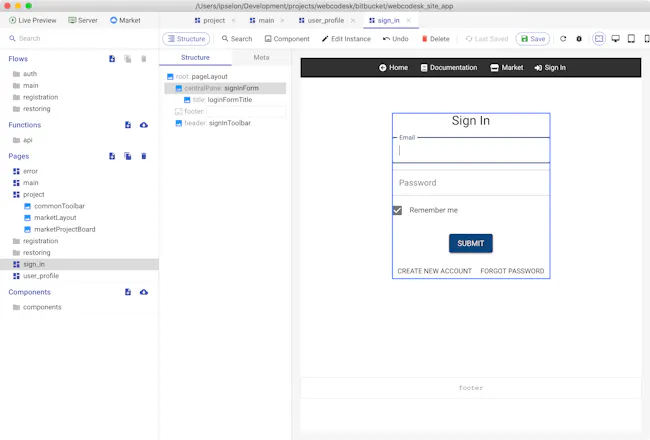Click the SUBMIT button
Image resolution: width=650 pixels, height=440 pixels.
point(471,243)
